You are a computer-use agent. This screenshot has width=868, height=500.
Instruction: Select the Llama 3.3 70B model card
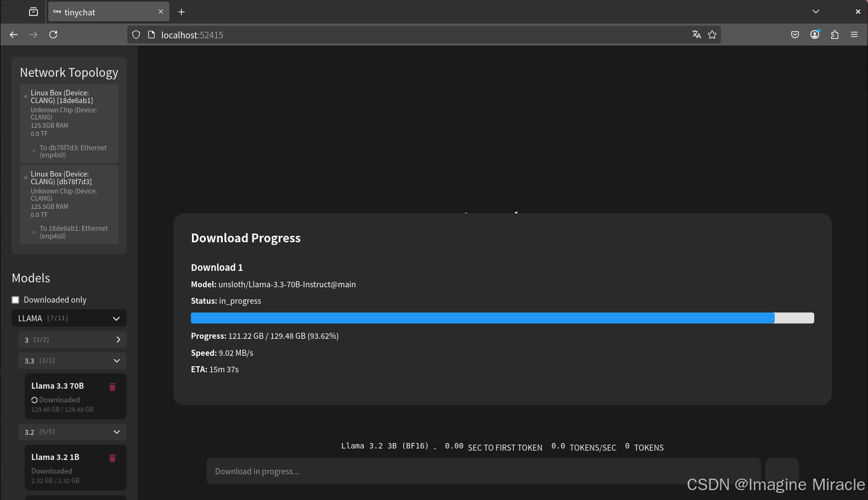[76, 396]
